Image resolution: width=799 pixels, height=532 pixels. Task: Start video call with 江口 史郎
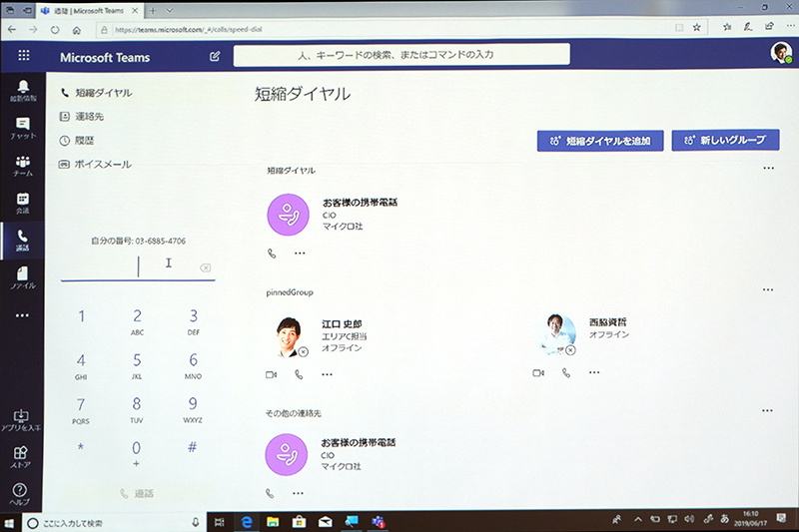[x=271, y=374]
